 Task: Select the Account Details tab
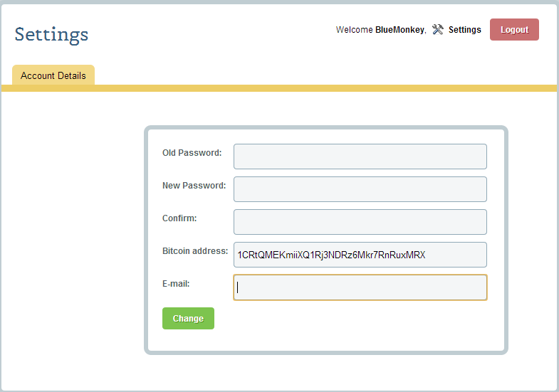pos(53,75)
